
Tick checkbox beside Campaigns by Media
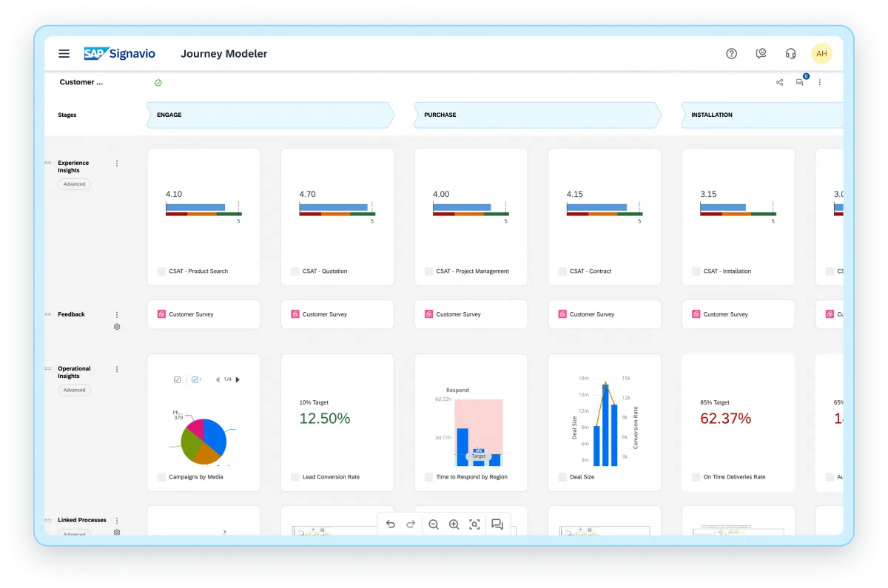coord(162,477)
